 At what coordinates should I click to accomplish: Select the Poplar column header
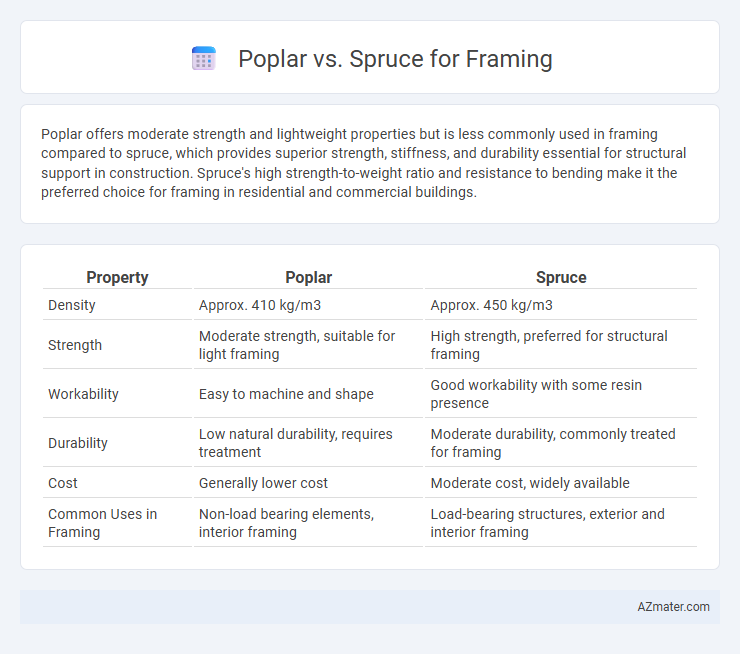point(309,277)
